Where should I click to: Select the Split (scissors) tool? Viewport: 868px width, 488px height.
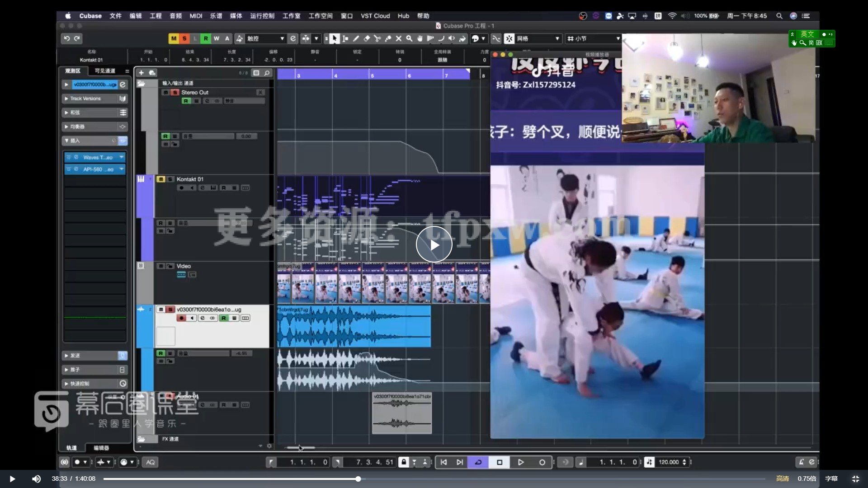pyautogui.click(x=377, y=39)
